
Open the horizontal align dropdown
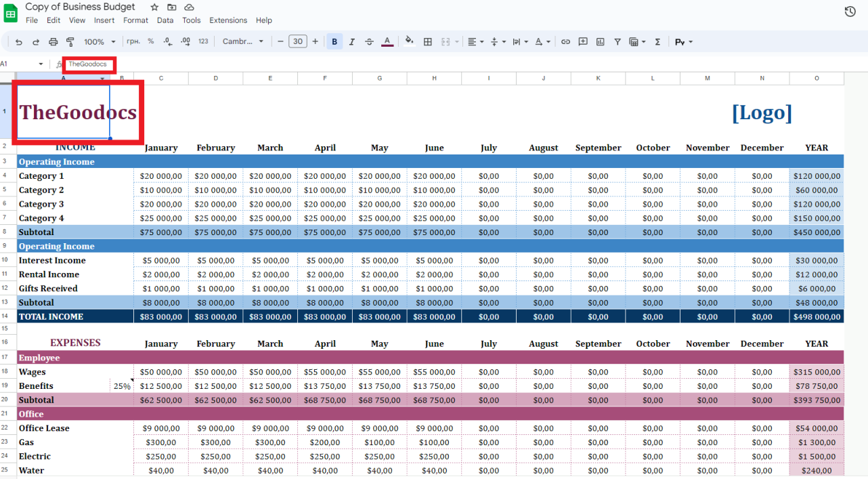(x=476, y=42)
